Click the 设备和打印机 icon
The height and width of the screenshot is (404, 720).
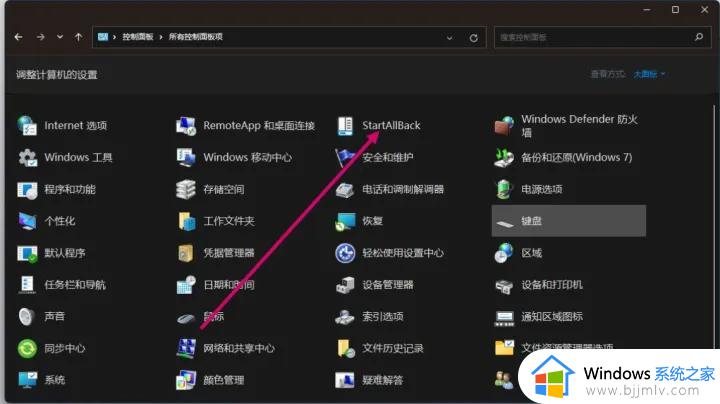(x=504, y=285)
